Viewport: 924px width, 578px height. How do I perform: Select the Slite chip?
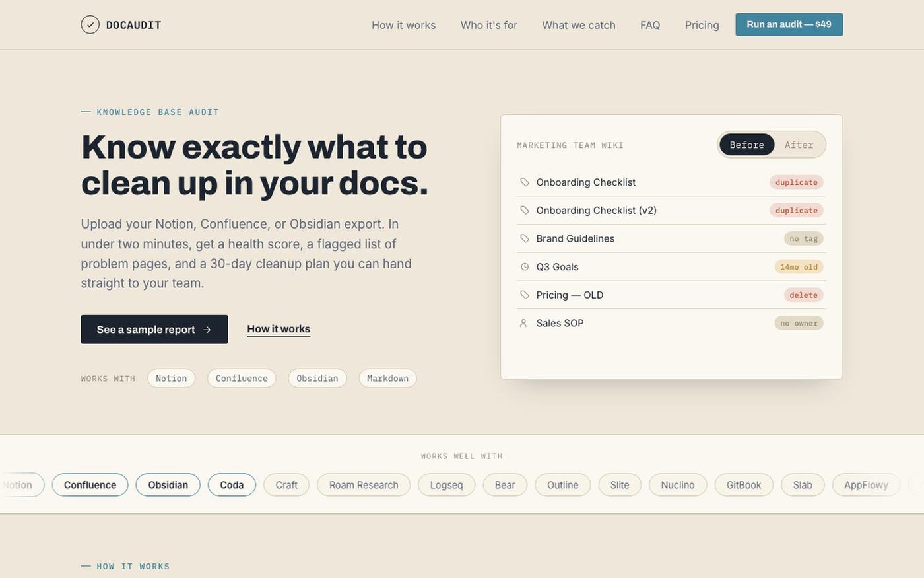(620, 485)
